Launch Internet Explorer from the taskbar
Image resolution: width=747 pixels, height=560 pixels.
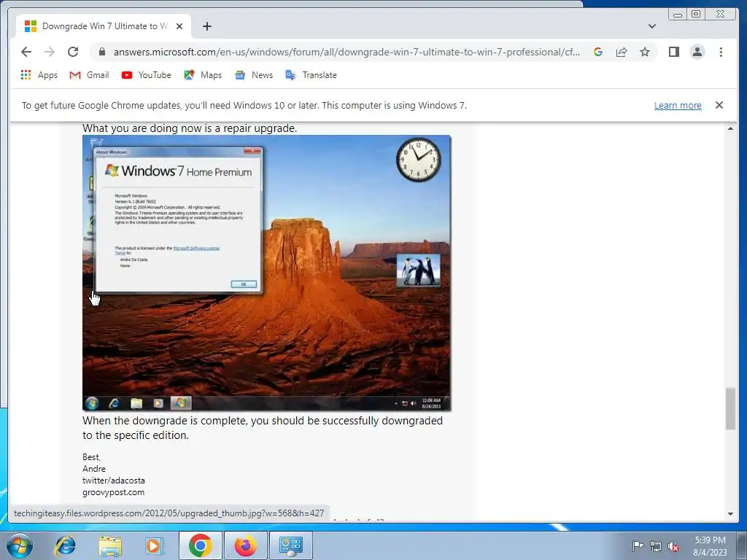pyautogui.click(x=65, y=545)
